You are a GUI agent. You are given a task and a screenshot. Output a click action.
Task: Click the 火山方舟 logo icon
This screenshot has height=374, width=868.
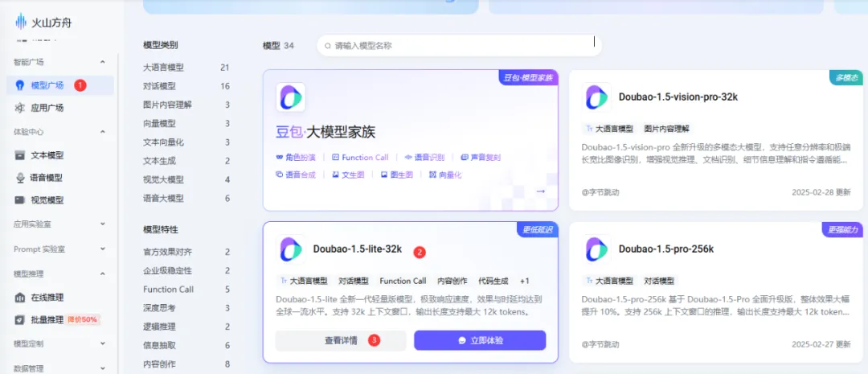tap(20, 23)
